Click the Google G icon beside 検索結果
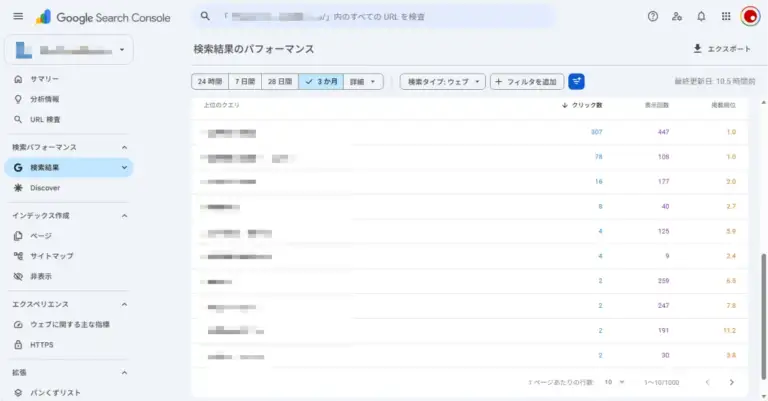This screenshot has height=401, width=768. (18, 167)
